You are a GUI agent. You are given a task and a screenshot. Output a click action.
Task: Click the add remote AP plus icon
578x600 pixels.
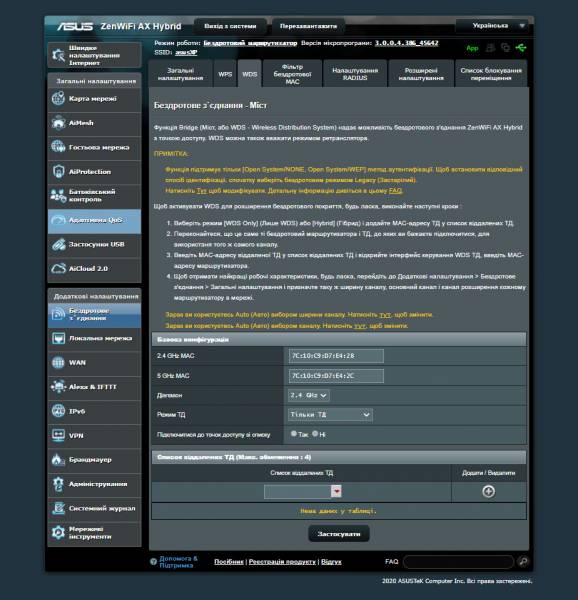pyautogui.click(x=488, y=491)
